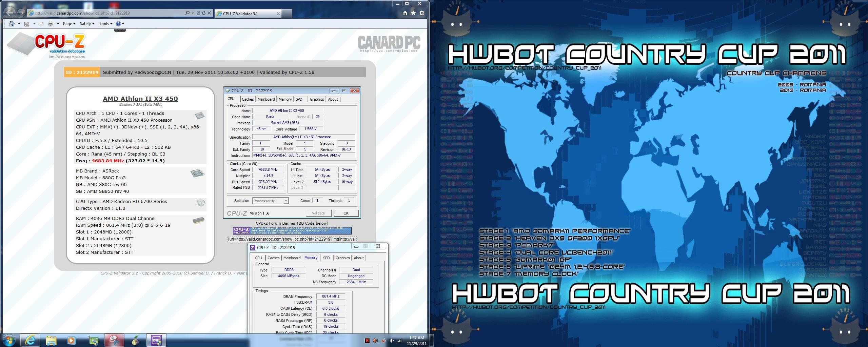Open a new browser tab
This screenshot has height=347, width=868.
tap(287, 14)
